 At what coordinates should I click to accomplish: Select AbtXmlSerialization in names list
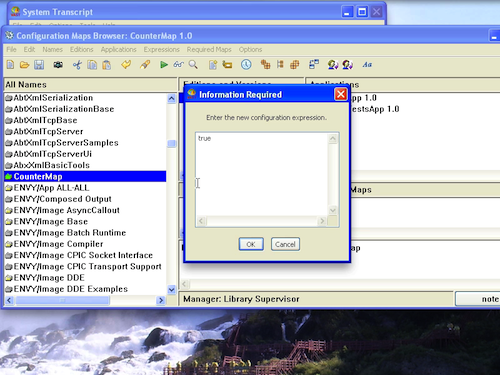(53, 98)
